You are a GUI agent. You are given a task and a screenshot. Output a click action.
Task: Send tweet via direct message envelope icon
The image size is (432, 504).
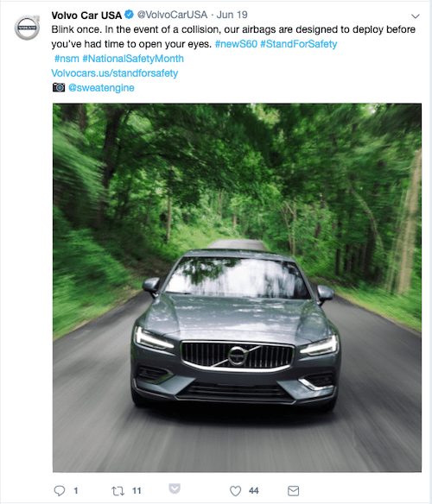tap(293, 491)
